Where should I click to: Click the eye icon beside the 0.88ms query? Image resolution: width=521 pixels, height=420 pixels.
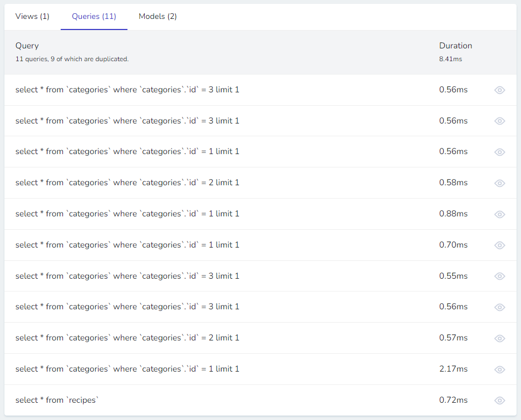[x=499, y=214]
